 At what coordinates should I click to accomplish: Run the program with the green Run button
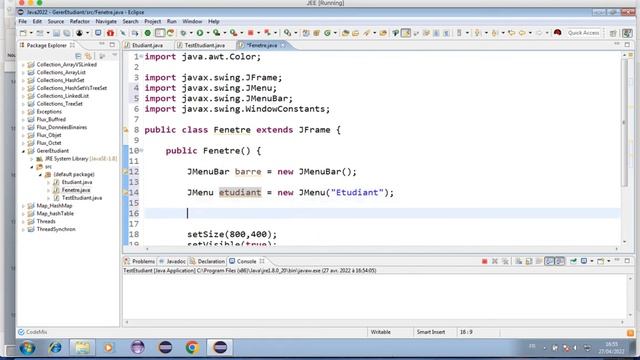(x=200, y=33)
